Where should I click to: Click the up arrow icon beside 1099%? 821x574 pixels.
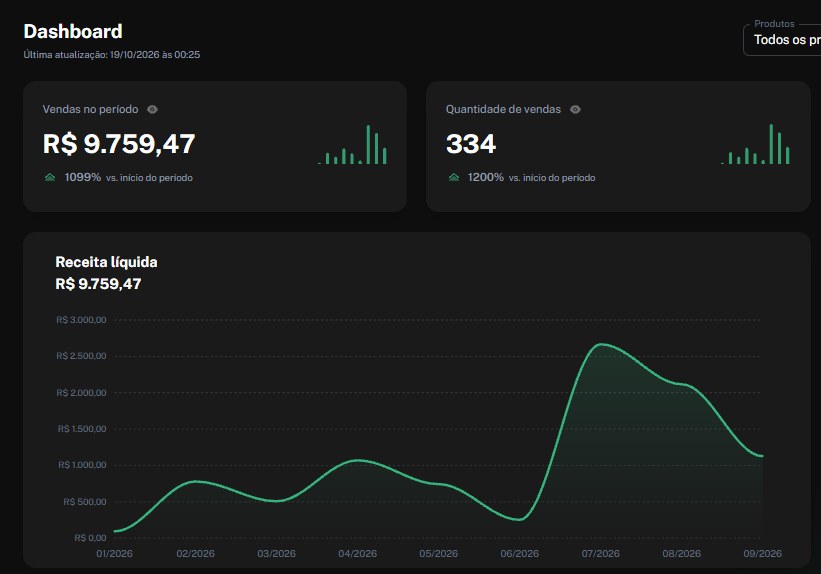50,178
